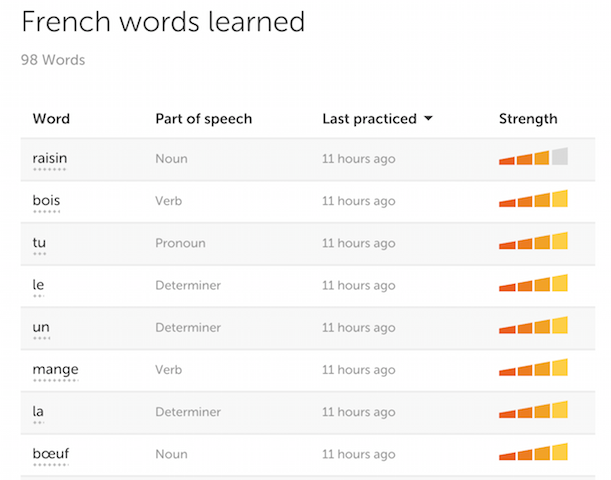The width and height of the screenshot is (611, 480).
Task: Select the word mange in the list
Action: [x=55, y=369]
